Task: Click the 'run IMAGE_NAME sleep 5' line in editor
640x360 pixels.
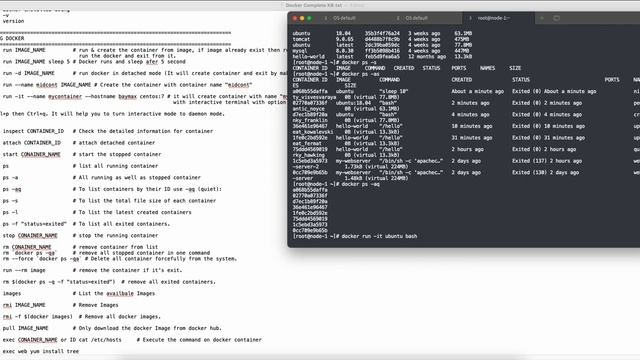Action: pos(94,62)
